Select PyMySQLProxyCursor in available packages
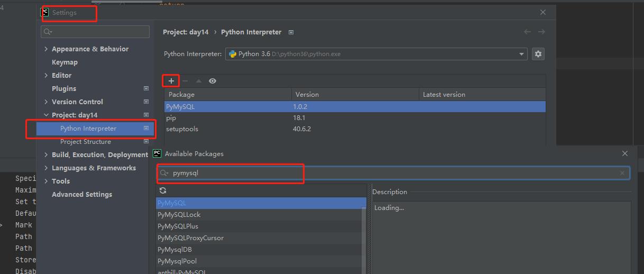 (259, 238)
